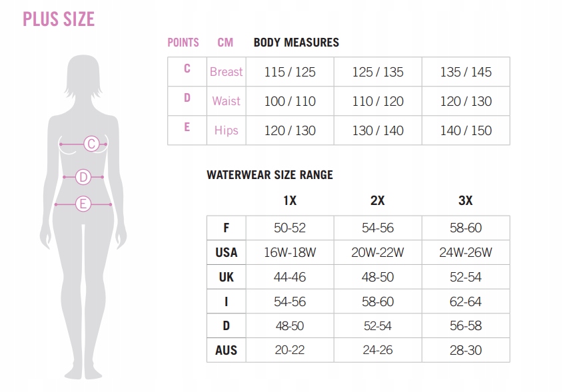Select the BODY MEASURES heading
The width and height of the screenshot is (563, 392).
pos(296,43)
